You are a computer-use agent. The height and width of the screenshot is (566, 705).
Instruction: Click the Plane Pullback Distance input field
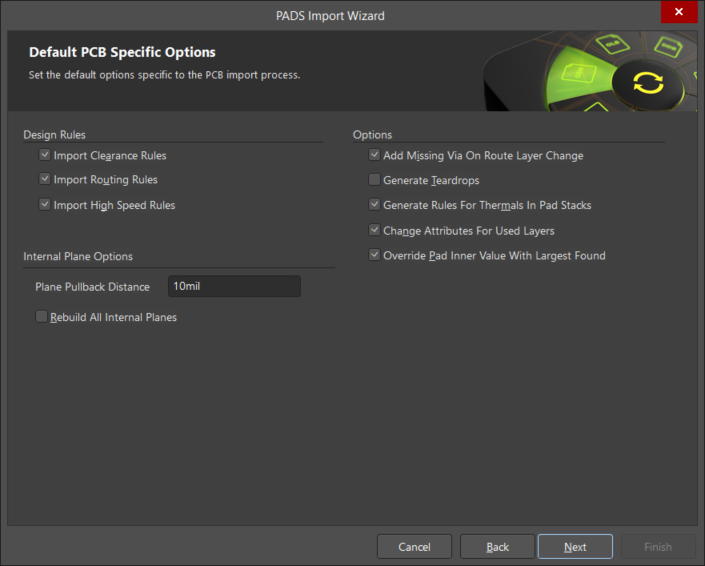tap(234, 286)
